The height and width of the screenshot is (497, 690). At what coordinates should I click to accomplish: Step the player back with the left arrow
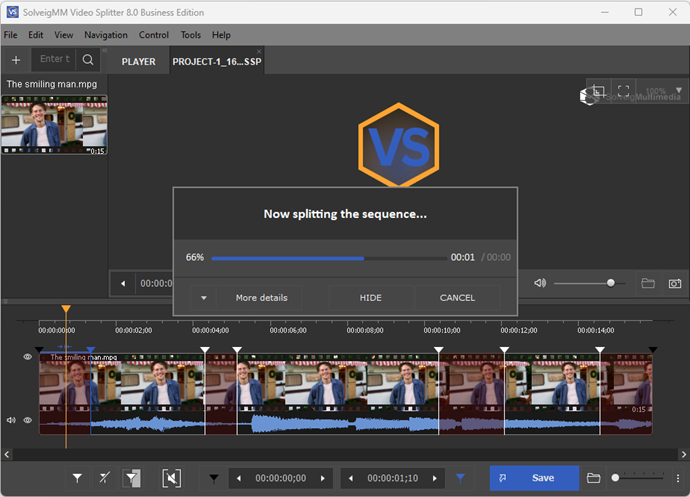[x=123, y=283]
